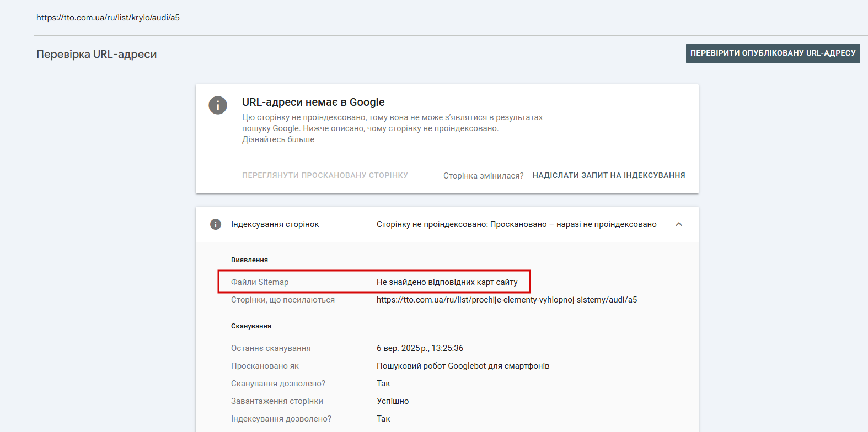The width and height of the screenshot is (868, 432).
Task: Click the 'Сторінки, що посилаються' label
Action: [x=282, y=300]
